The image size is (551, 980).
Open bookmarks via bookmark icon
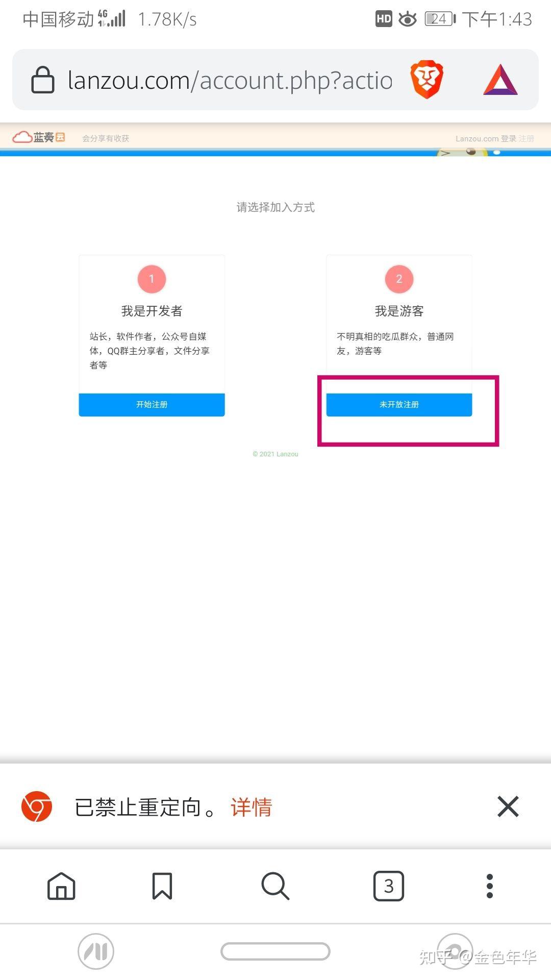pyautogui.click(x=162, y=886)
